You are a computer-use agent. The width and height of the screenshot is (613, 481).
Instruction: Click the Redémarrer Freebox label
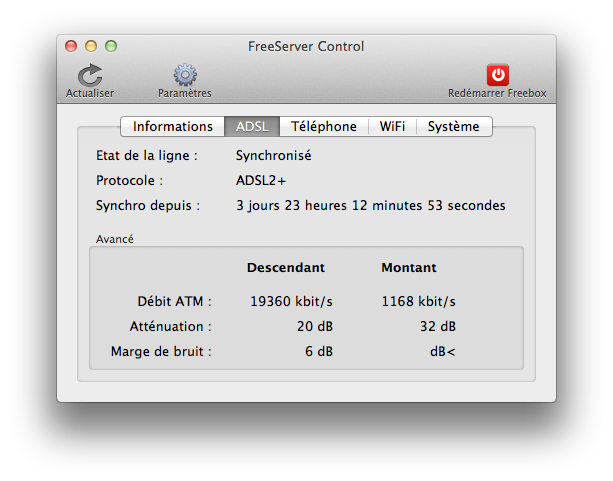(497, 93)
